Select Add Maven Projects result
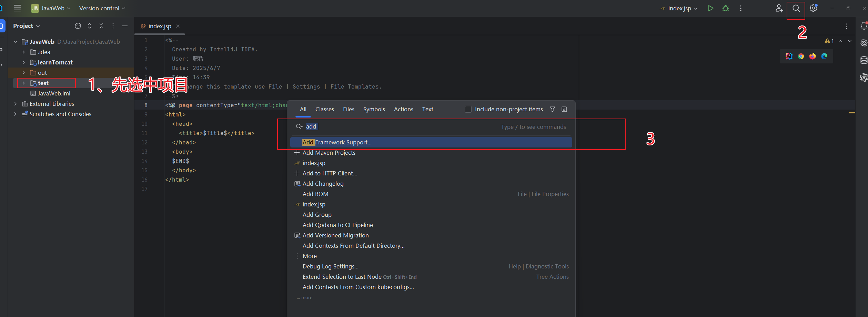The height and width of the screenshot is (317, 868). (431, 153)
